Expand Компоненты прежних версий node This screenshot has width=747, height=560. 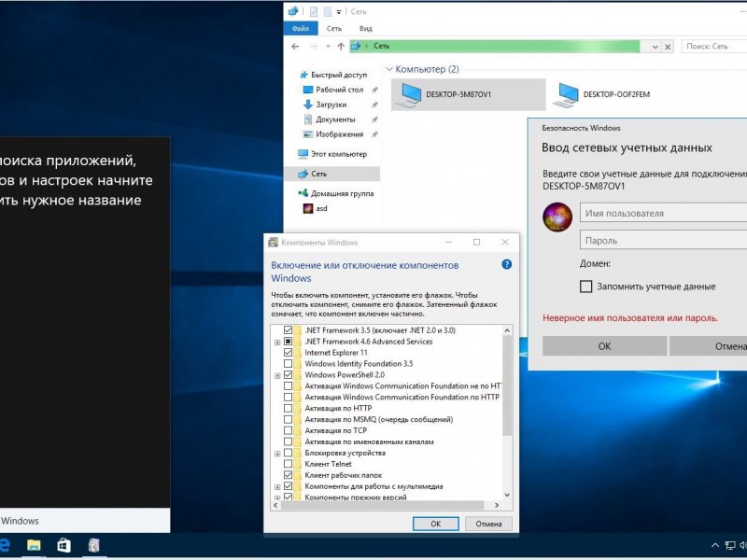click(x=277, y=497)
